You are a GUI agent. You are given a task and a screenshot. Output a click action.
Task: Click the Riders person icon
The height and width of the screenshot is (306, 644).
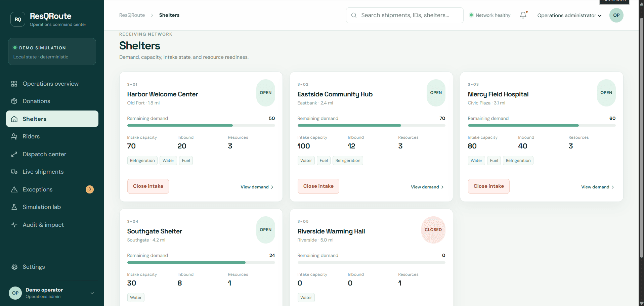(x=14, y=136)
